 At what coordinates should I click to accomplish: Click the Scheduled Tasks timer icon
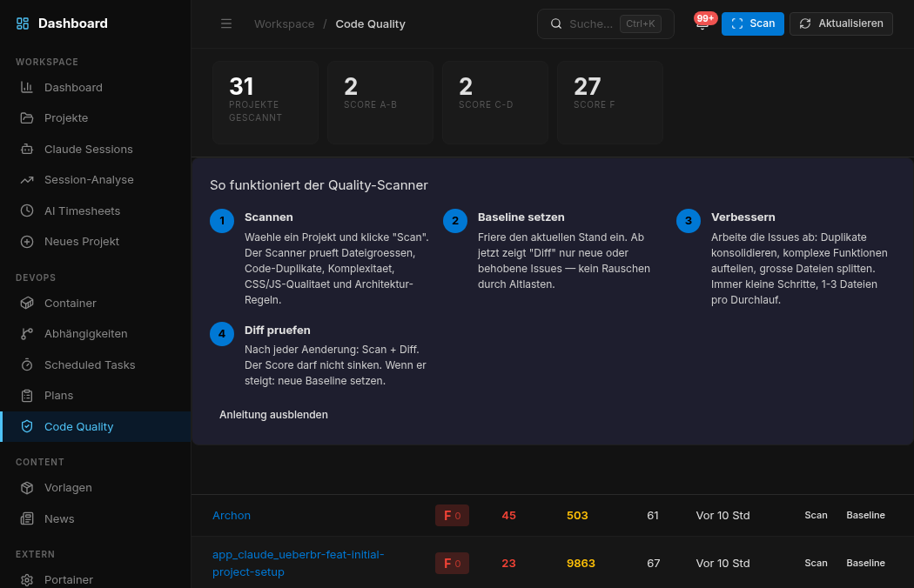click(x=27, y=364)
